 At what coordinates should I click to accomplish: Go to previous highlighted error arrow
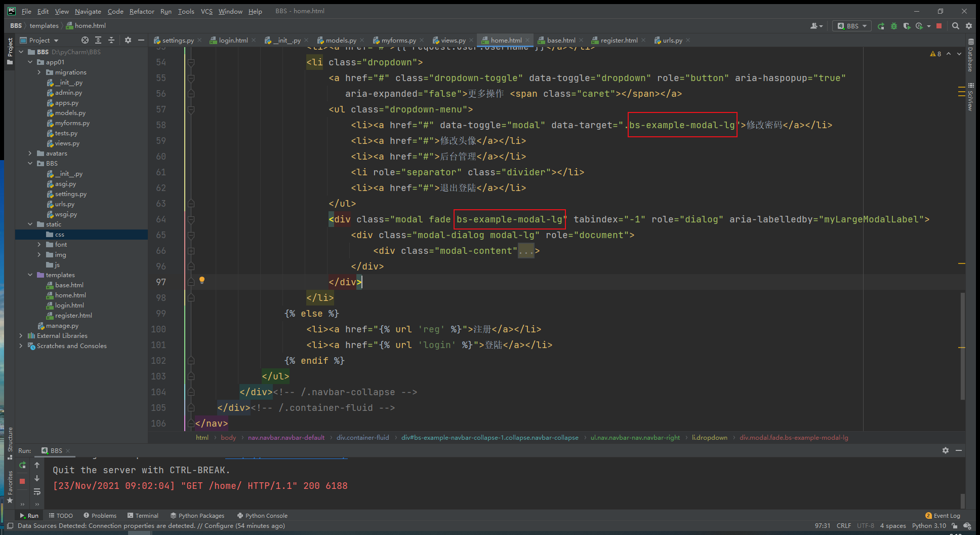pyautogui.click(x=949, y=54)
